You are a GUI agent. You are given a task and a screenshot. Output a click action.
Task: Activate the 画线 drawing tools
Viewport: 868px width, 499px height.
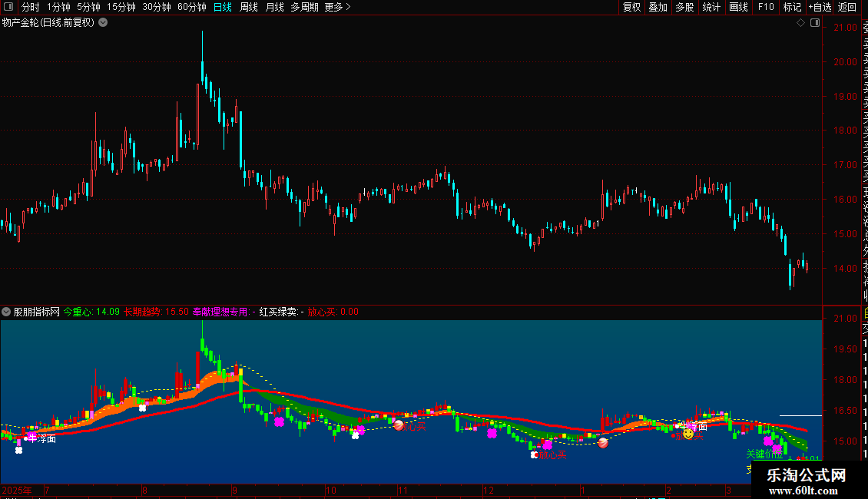click(x=738, y=7)
